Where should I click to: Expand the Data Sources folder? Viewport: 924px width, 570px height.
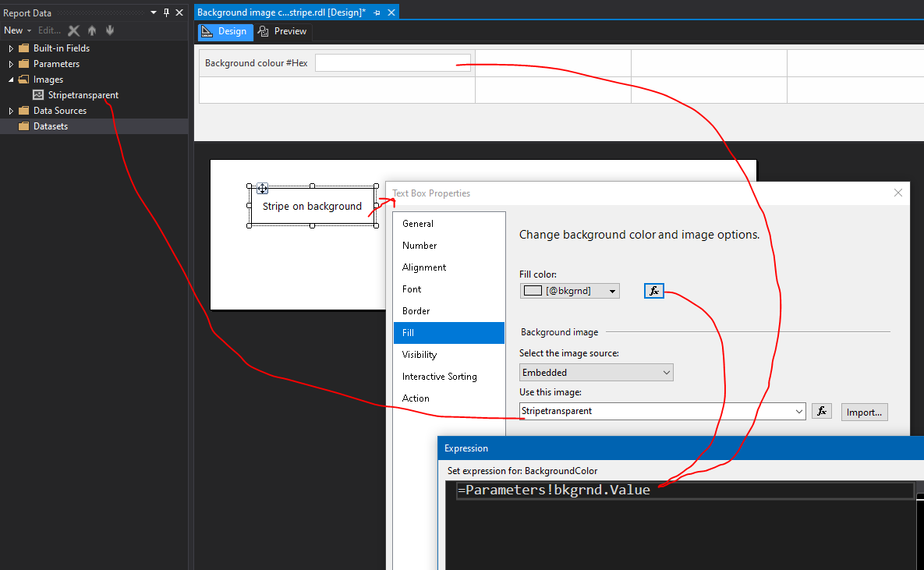[11, 111]
